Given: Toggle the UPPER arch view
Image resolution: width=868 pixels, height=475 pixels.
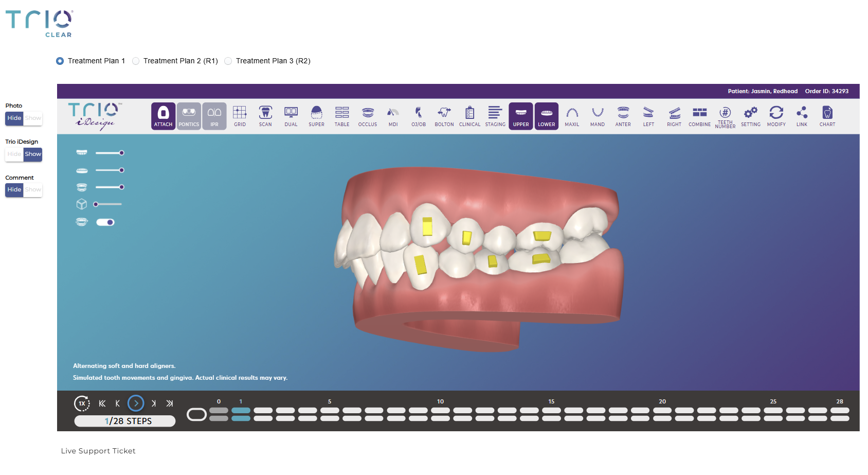Looking at the screenshot, I should (520, 116).
